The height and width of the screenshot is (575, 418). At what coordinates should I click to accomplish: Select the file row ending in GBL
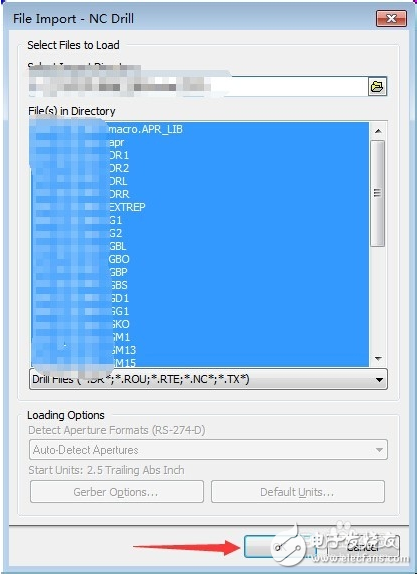point(200,246)
